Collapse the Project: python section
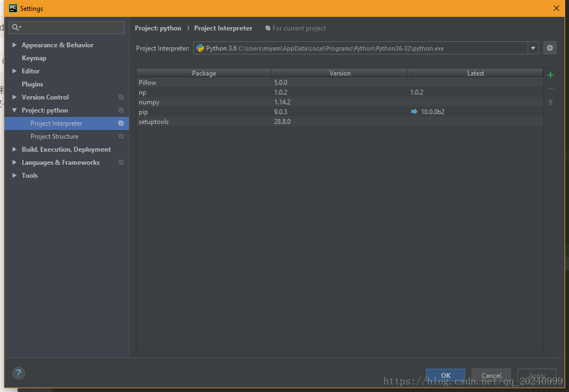The height and width of the screenshot is (392, 569). tap(15, 110)
